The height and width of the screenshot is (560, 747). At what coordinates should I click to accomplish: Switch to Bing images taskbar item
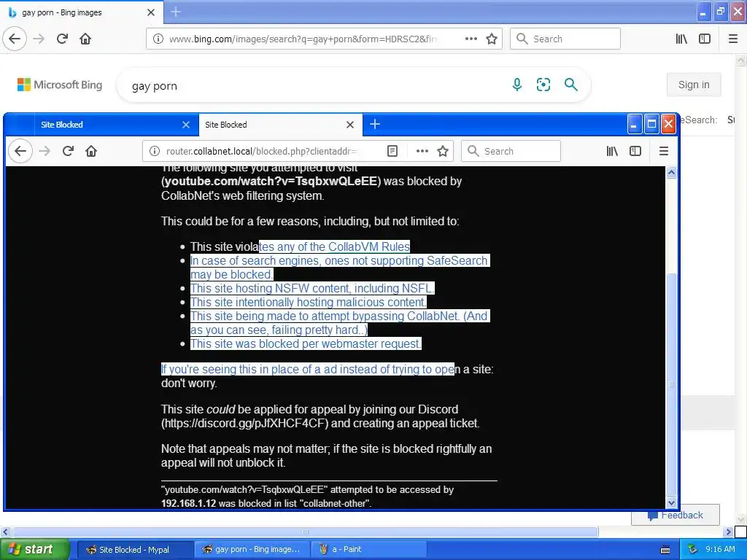[252, 550]
